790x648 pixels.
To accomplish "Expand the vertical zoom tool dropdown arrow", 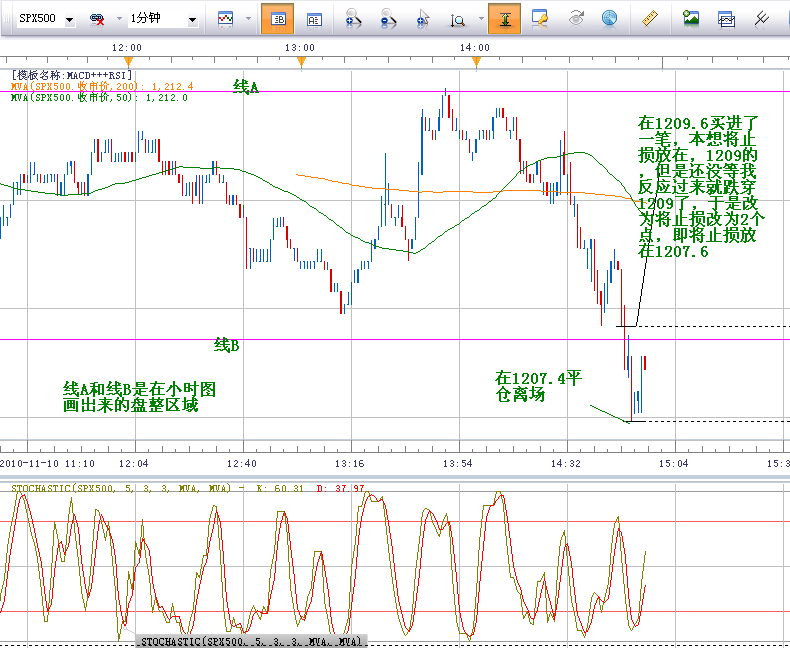I will click(481, 19).
